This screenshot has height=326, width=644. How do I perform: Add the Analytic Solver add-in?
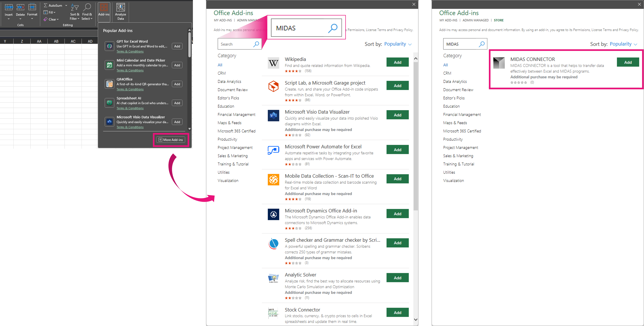[397, 278]
